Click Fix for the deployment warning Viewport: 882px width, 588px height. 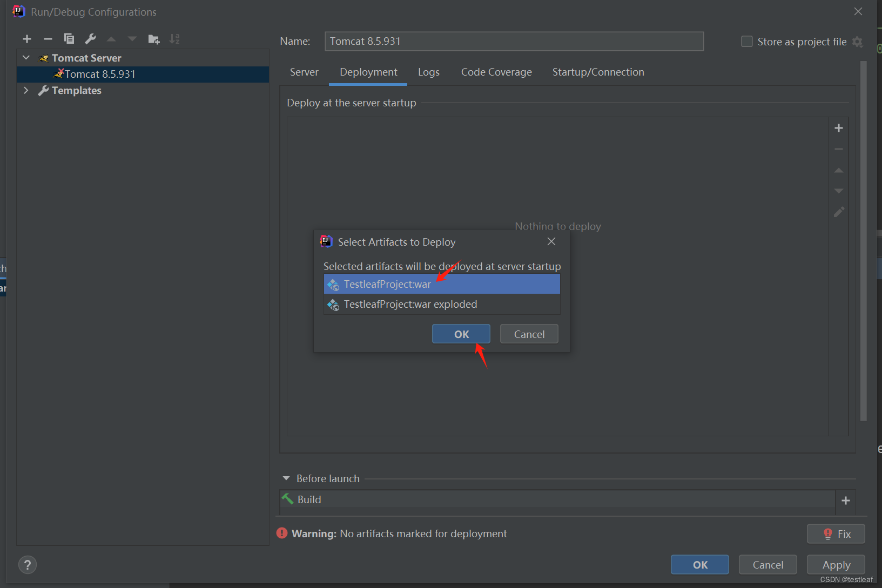tap(836, 534)
